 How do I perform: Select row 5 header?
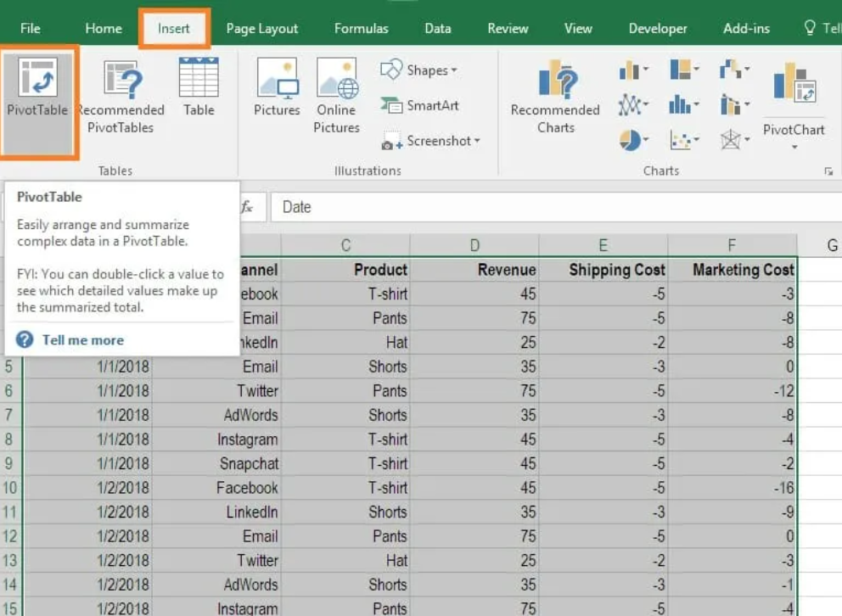coord(9,367)
